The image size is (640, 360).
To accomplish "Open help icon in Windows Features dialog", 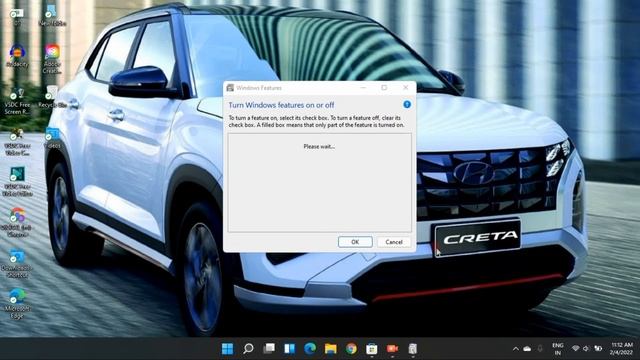I will coord(407,104).
